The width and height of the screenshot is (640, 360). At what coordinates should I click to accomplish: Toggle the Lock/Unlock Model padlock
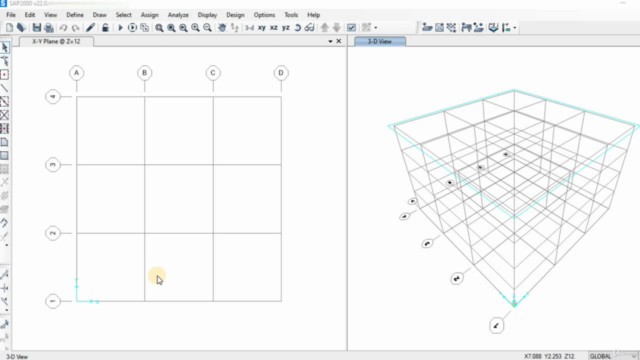pyautogui.click(x=105, y=28)
